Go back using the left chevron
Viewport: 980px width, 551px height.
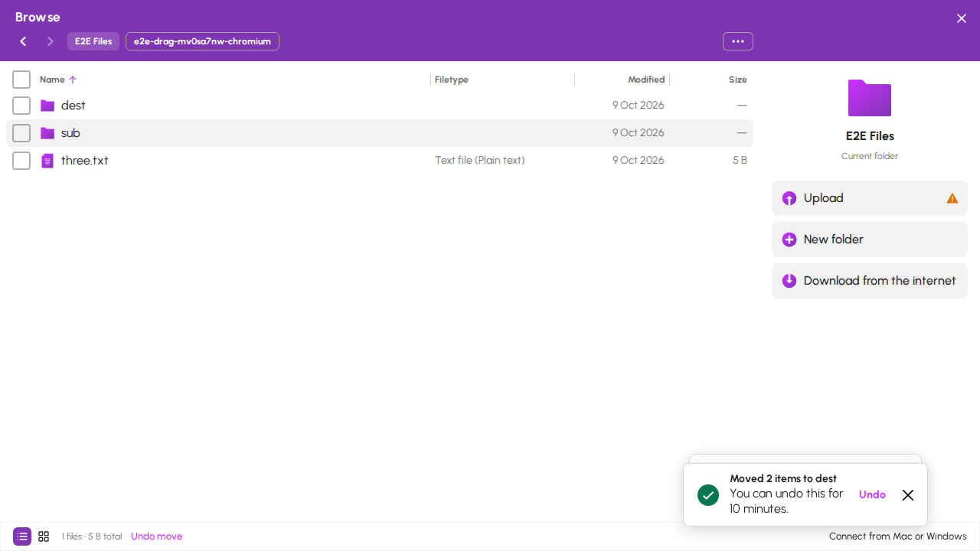pyautogui.click(x=23, y=41)
